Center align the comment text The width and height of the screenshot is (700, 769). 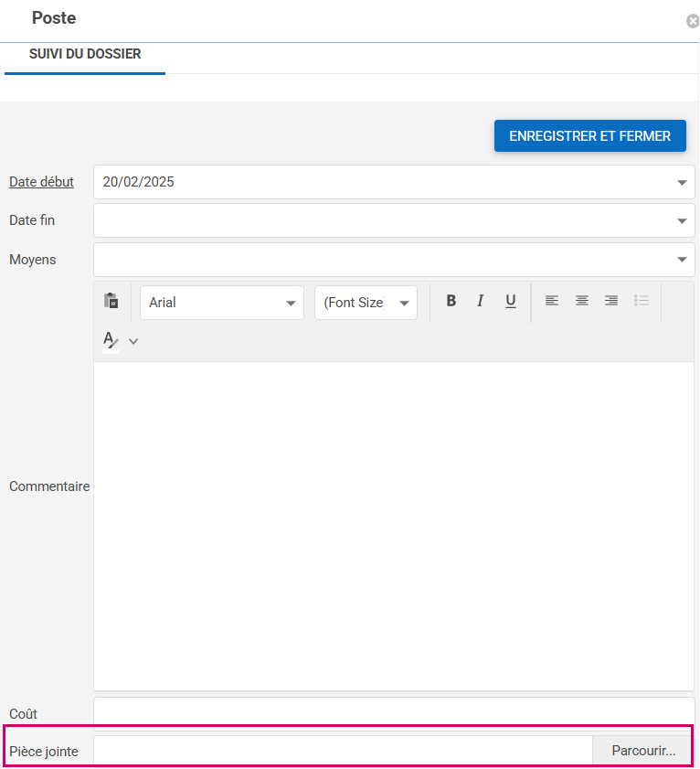click(582, 301)
